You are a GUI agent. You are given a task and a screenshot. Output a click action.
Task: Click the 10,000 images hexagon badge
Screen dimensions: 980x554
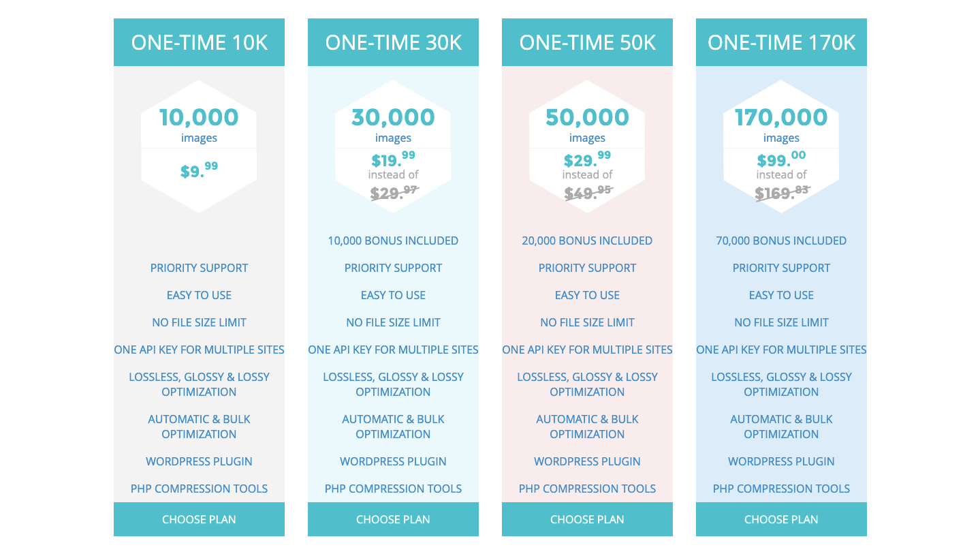pos(199,146)
